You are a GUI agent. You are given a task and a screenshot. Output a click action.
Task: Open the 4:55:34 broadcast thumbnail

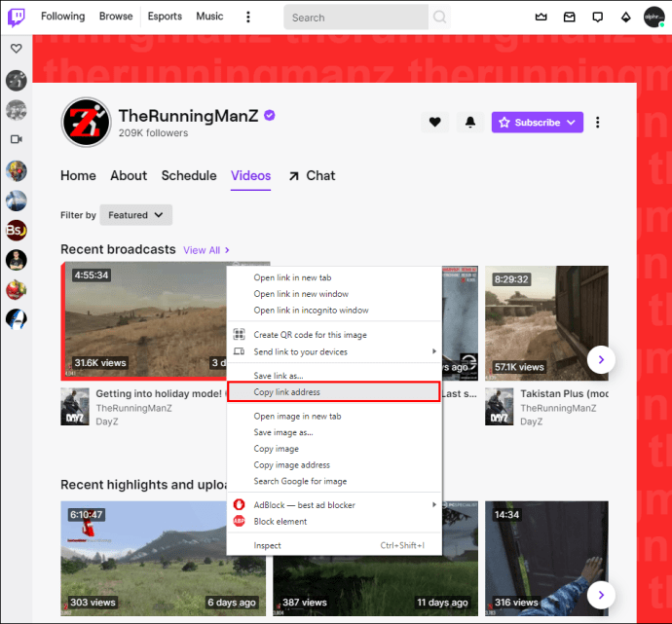click(x=143, y=321)
